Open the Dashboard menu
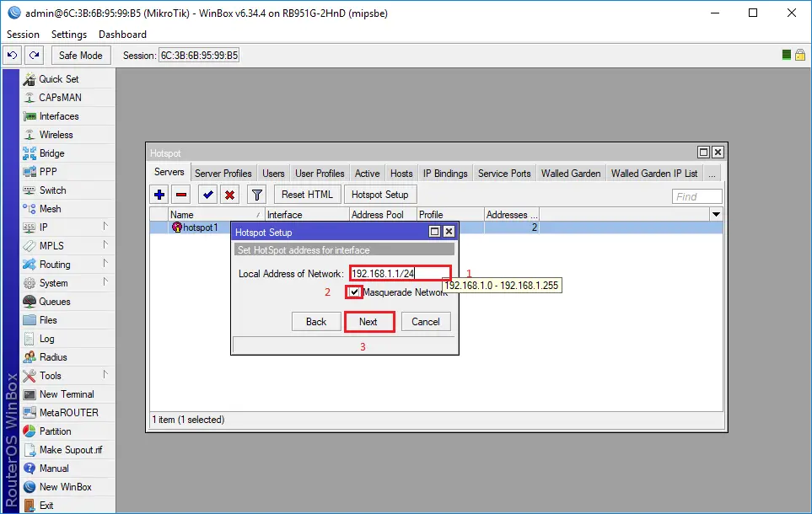The image size is (812, 514). pos(123,35)
